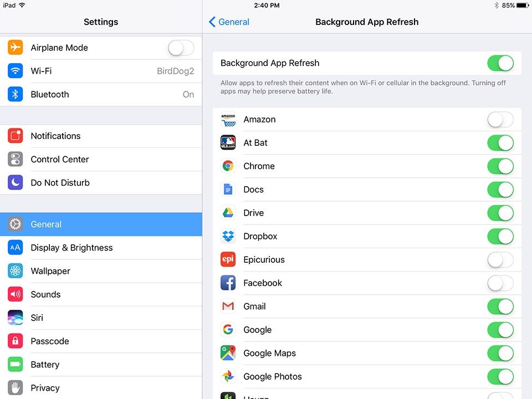This screenshot has width=532, height=399.
Task: Switch off Gmail background refresh
Action: (500, 306)
